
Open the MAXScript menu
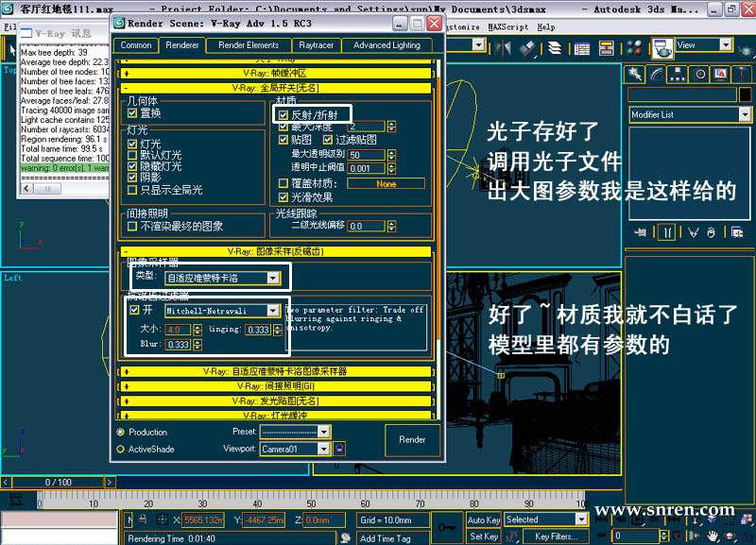[x=507, y=27]
